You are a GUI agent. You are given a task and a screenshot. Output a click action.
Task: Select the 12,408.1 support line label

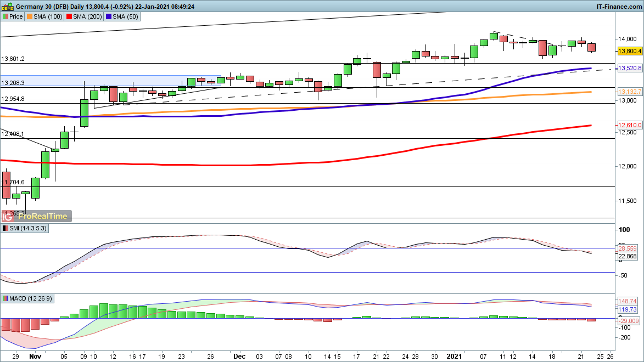pyautogui.click(x=13, y=134)
